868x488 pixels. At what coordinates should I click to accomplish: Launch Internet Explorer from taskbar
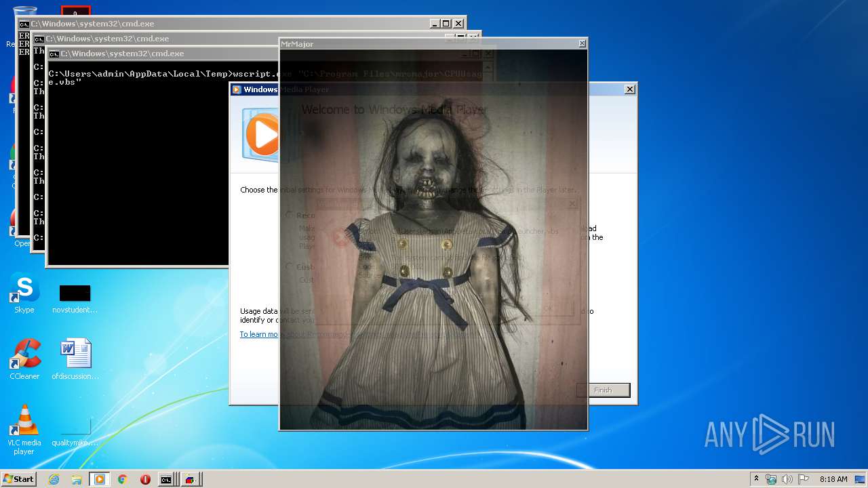(x=54, y=479)
